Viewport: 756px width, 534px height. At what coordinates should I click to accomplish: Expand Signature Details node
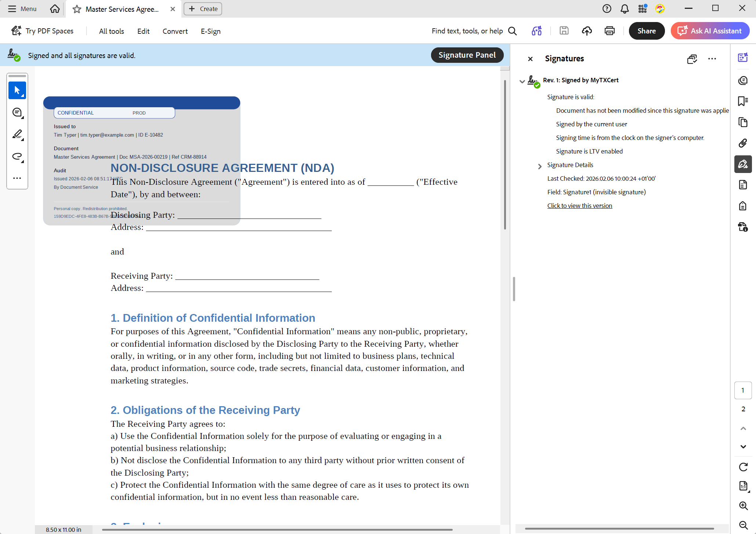[539, 166]
